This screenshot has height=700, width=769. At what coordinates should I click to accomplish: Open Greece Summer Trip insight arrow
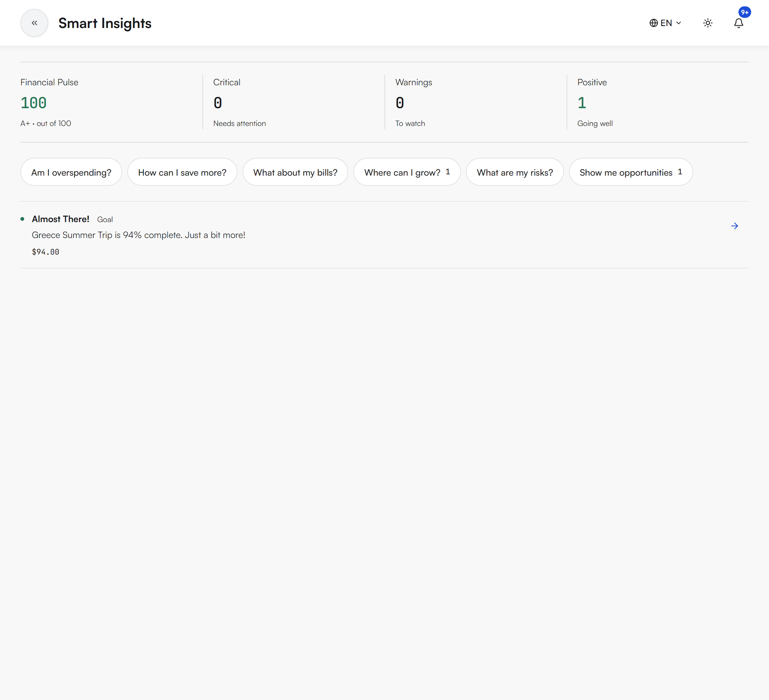tap(734, 226)
